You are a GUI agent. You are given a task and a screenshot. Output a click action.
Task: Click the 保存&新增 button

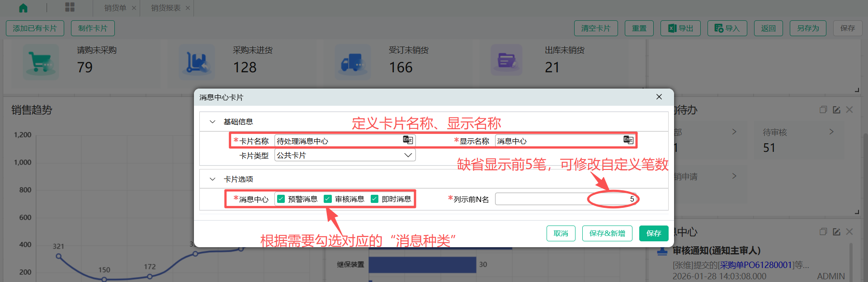click(607, 233)
